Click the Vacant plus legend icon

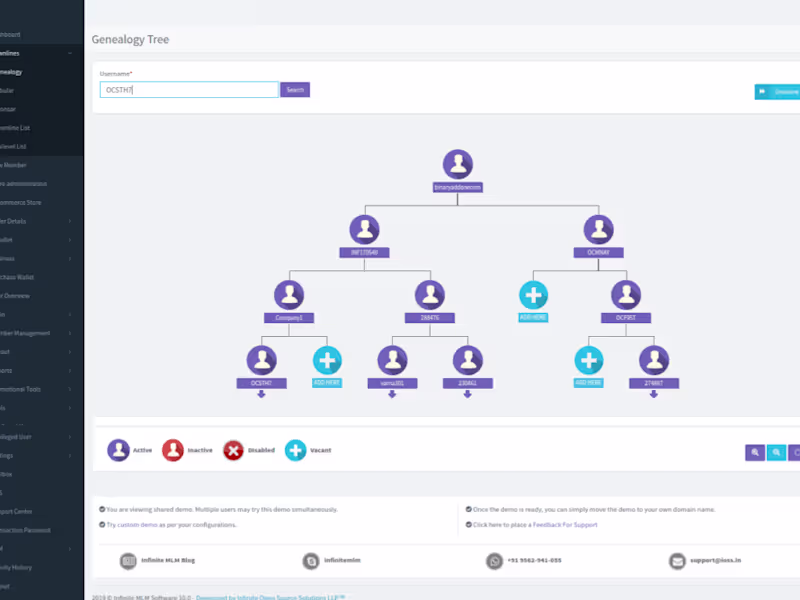pyautogui.click(x=295, y=450)
